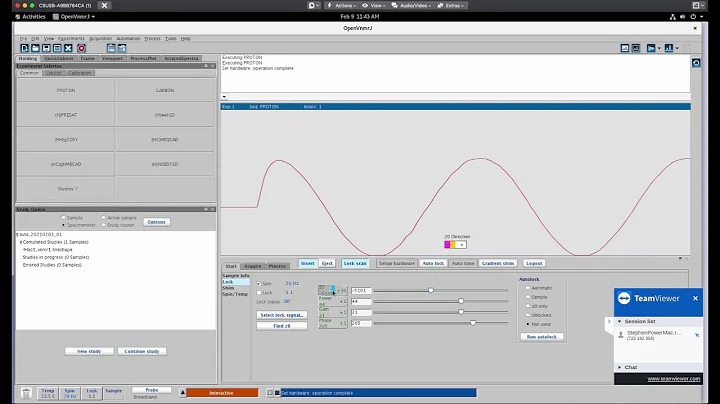Click the Gradient shim button
Screen dimensions: 720x404
(x=498, y=263)
